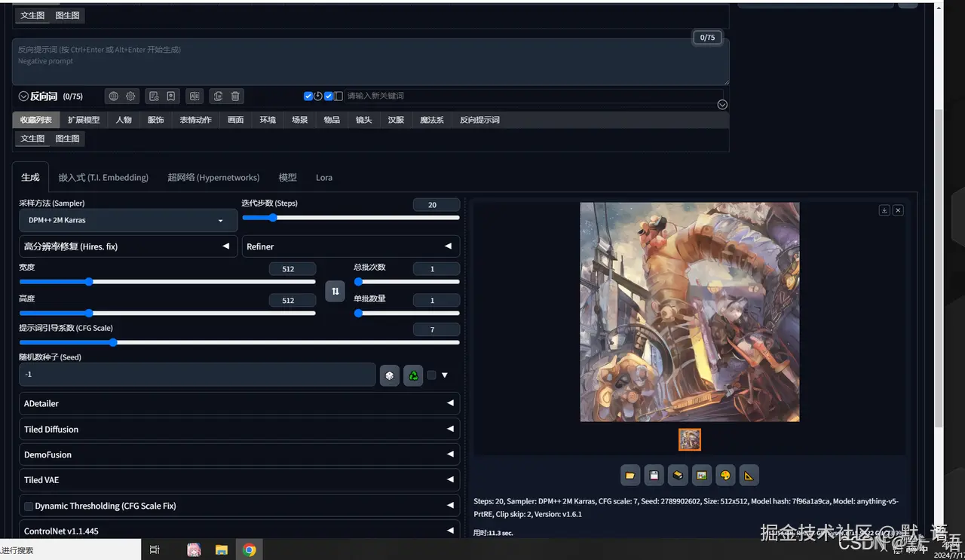The height and width of the screenshot is (560, 965).
Task: Click the globe language icon beside 反向词
Action: point(114,96)
